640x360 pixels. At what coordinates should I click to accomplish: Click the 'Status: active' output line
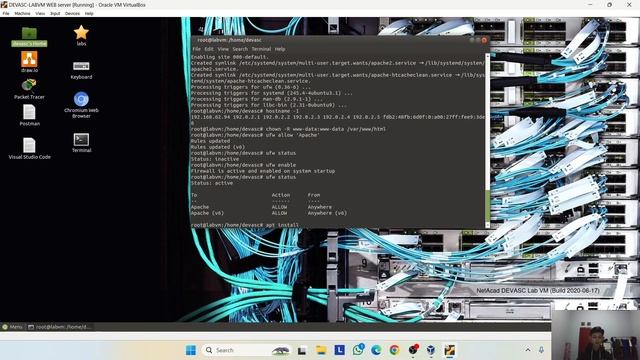(212, 183)
